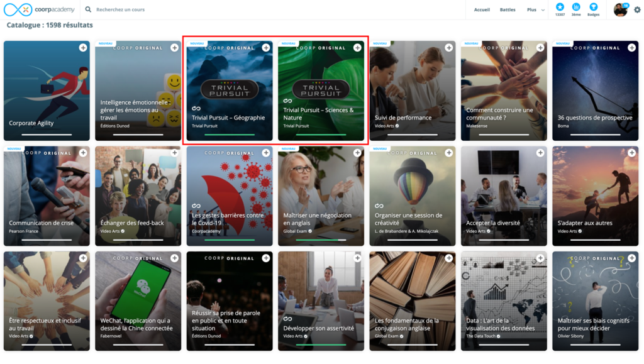This screenshot has height=364, width=644.
Task: Open the Badges trophy icon
Action: (593, 7)
